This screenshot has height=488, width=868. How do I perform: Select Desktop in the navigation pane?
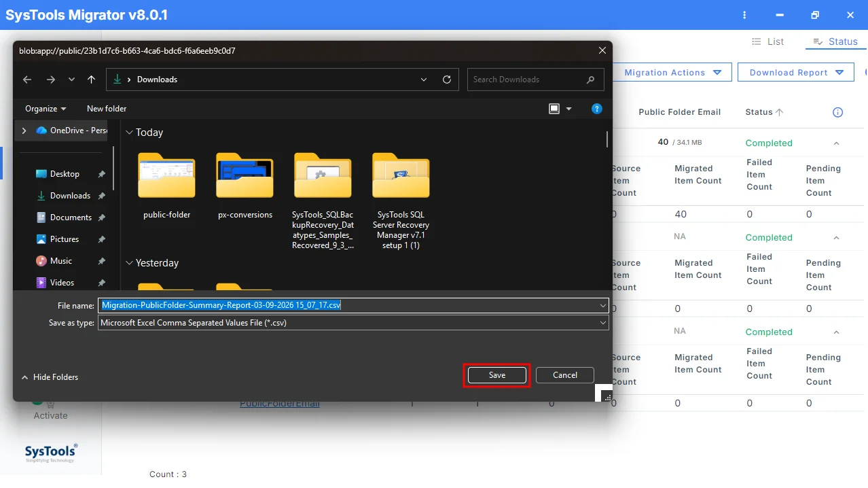click(65, 174)
